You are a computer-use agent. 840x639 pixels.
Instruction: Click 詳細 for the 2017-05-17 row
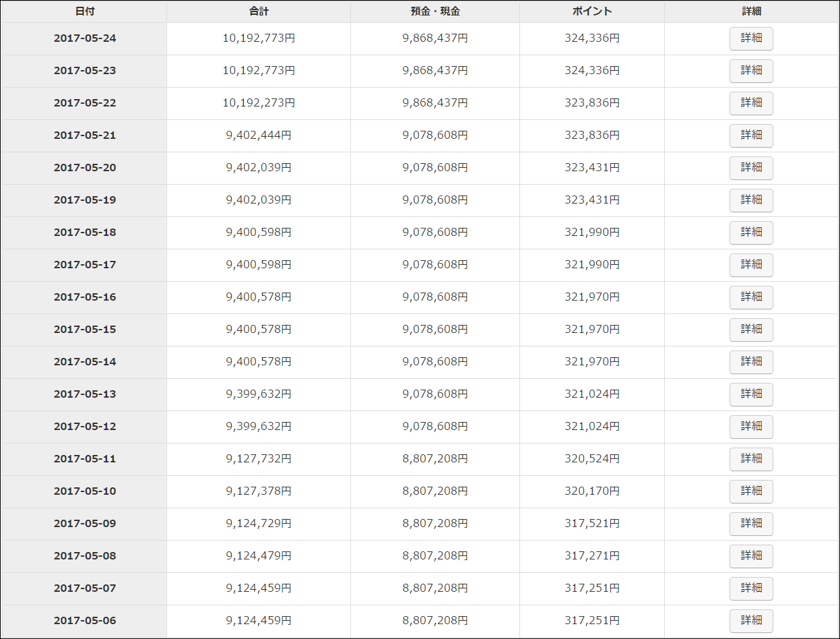coord(751,265)
